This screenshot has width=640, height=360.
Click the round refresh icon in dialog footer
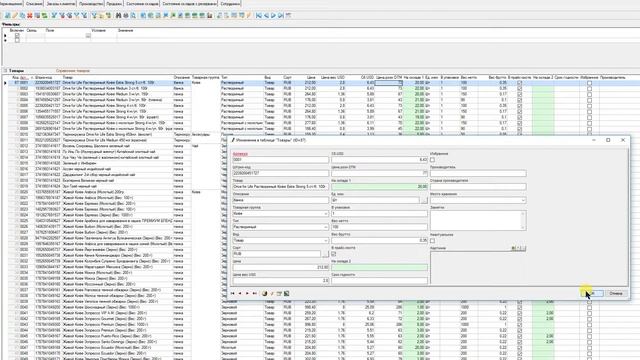click(264, 293)
